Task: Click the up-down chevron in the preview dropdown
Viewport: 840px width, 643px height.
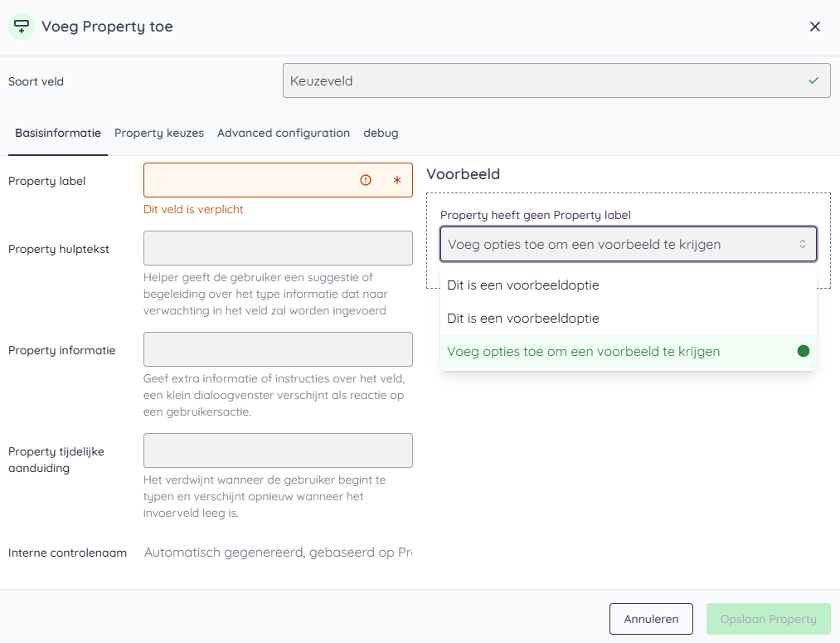Action: (802, 244)
